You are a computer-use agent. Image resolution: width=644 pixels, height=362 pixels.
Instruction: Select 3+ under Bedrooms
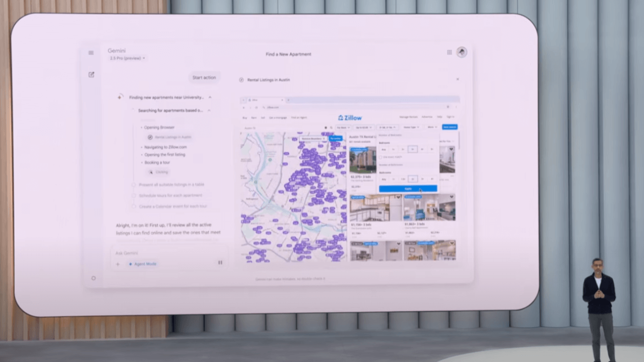click(413, 149)
